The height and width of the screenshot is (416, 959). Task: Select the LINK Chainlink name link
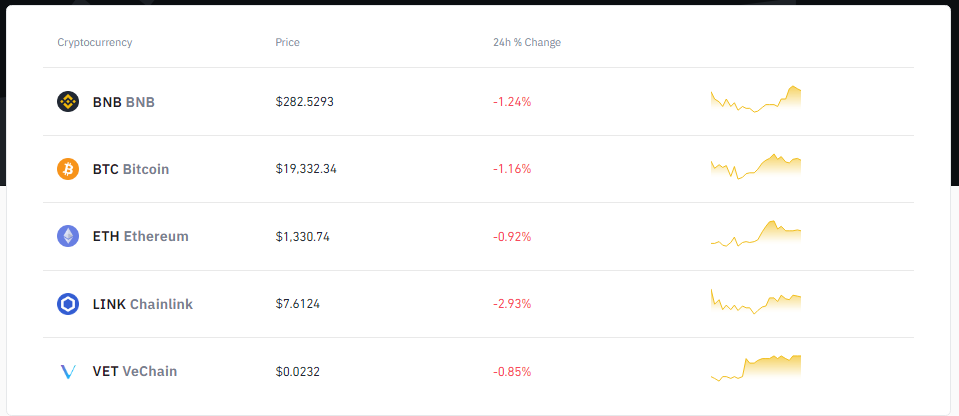[x=143, y=304]
